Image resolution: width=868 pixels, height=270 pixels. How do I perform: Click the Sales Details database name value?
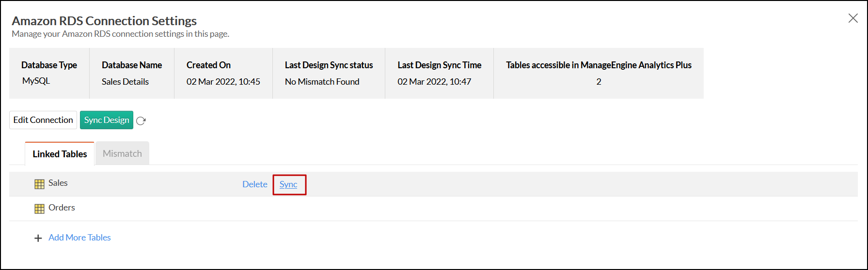pyautogui.click(x=125, y=82)
